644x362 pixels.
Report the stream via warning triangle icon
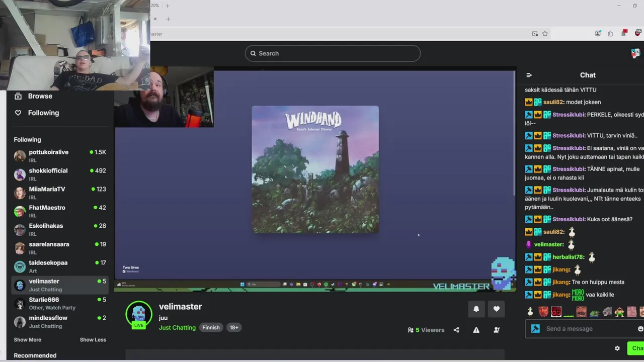pos(476,330)
